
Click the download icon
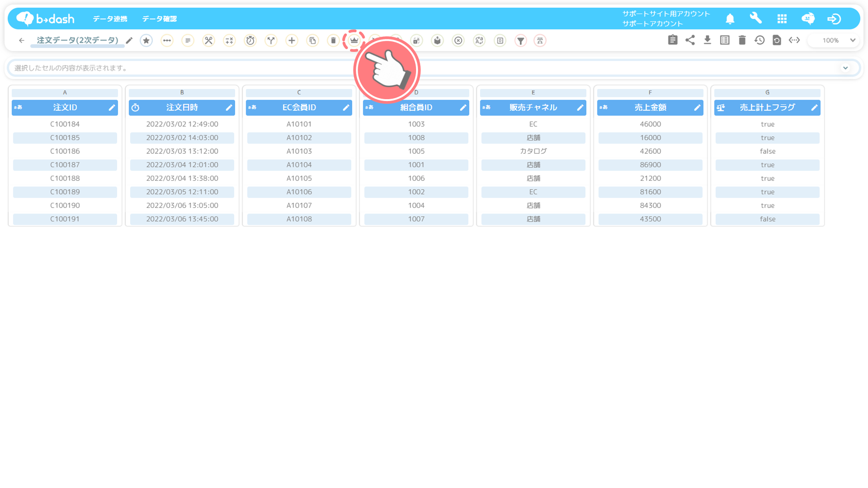pyautogui.click(x=708, y=40)
